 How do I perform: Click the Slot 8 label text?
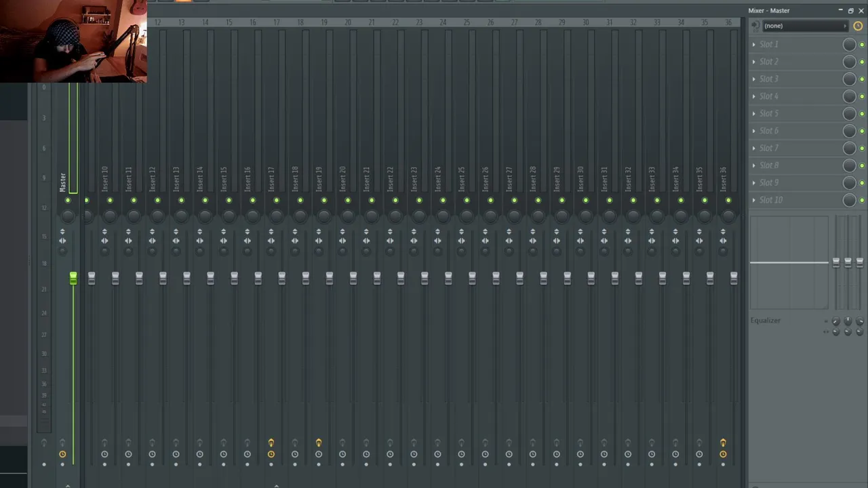click(768, 165)
